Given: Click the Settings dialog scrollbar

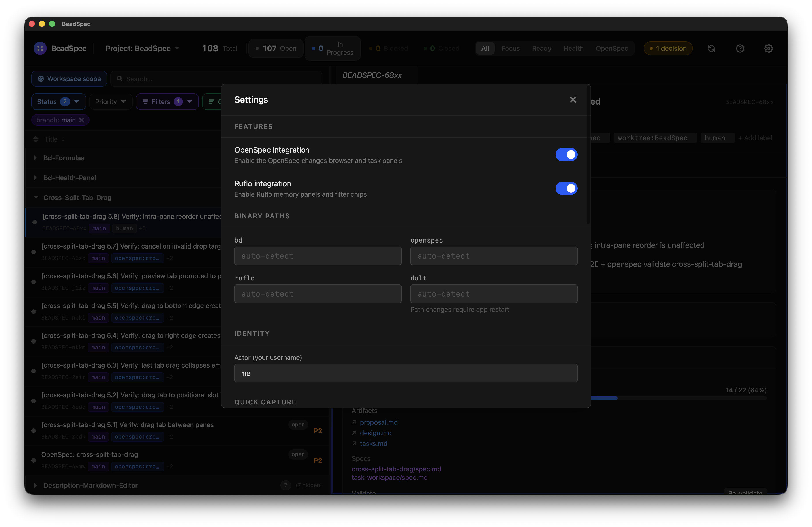Looking at the screenshot, I should point(588,155).
